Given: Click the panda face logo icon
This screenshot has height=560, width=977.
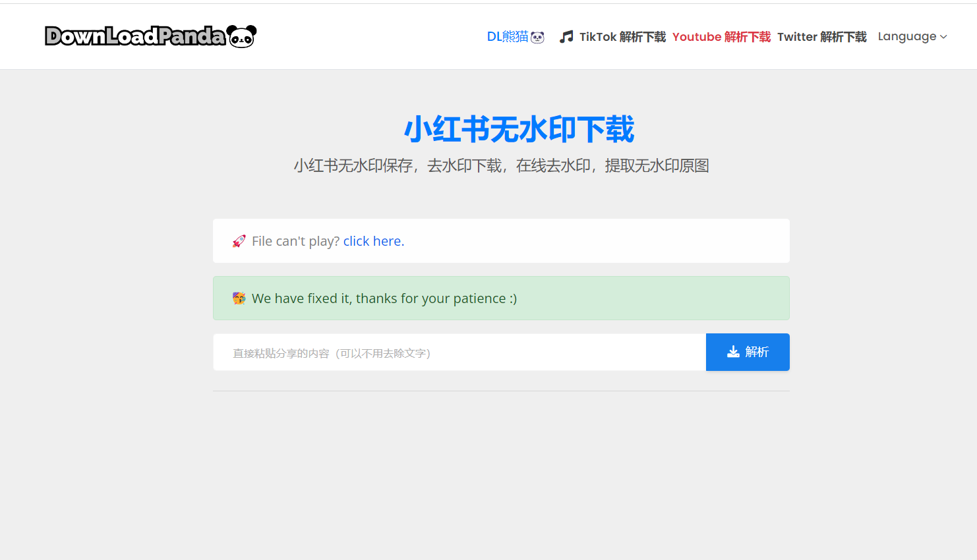Looking at the screenshot, I should (241, 36).
